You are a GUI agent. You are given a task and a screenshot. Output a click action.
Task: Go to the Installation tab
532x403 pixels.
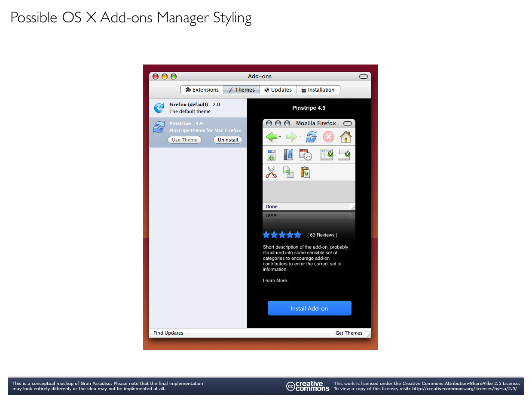point(318,89)
